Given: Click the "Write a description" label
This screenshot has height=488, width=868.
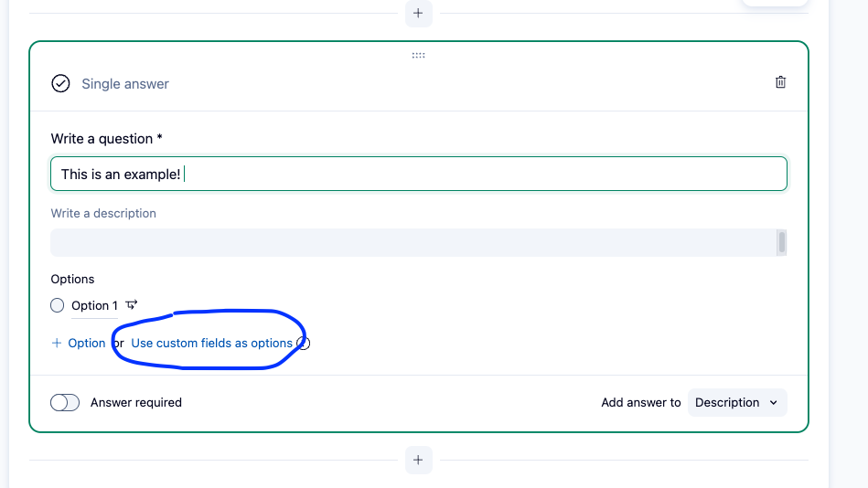Looking at the screenshot, I should (103, 213).
